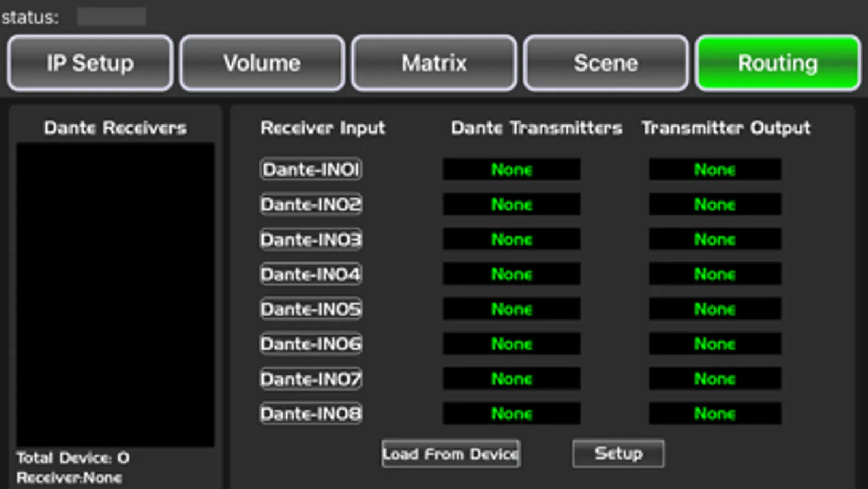Click the Dante-IN04 input button
Viewport: 868px width, 489px height.
click(x=311, y=274)
